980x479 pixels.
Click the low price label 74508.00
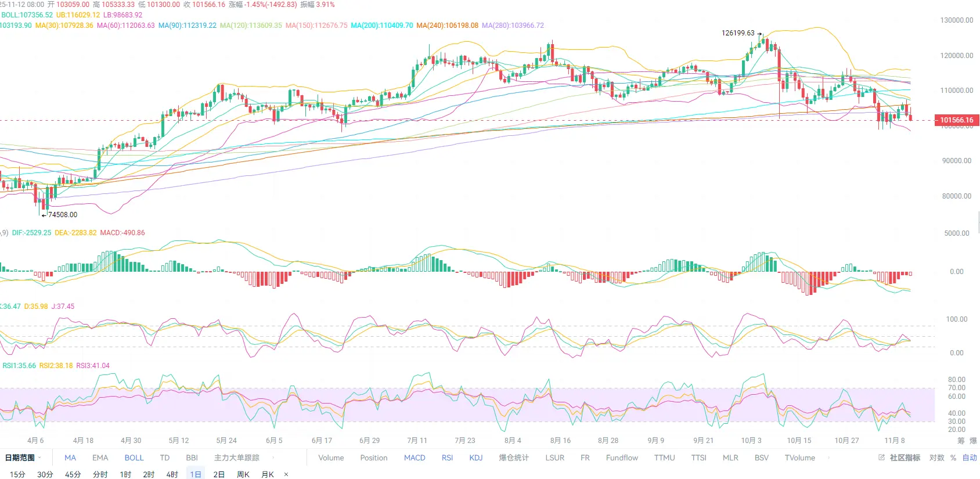click(x=63, y=215)
